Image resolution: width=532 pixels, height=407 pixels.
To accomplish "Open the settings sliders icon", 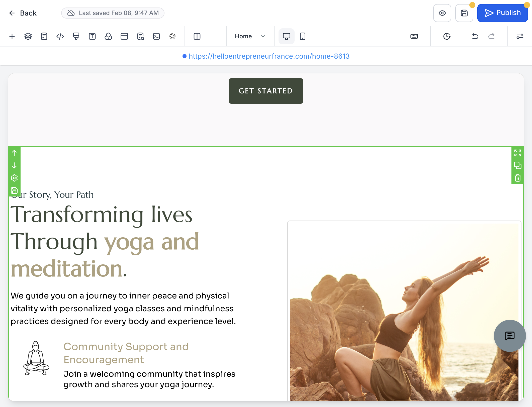I will point(520,37).
